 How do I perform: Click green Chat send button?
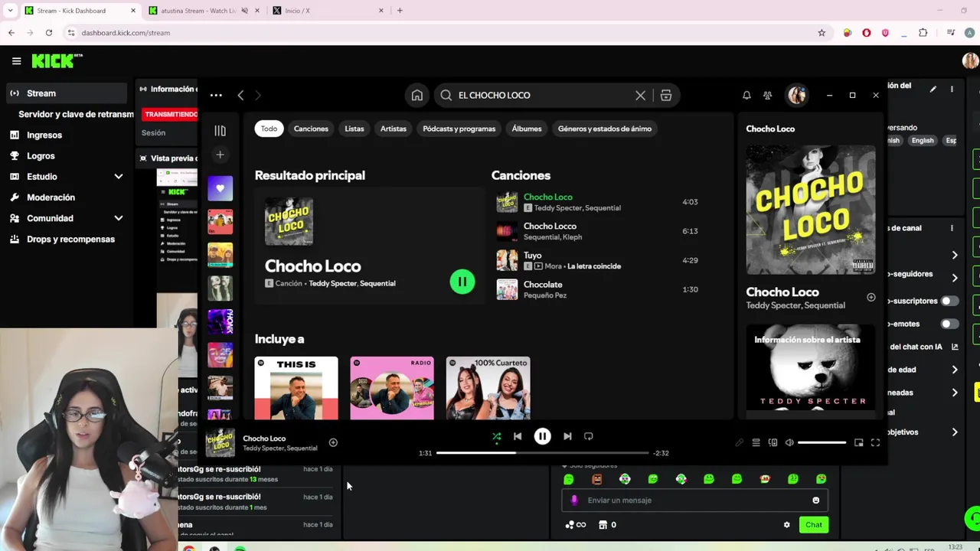813,525
